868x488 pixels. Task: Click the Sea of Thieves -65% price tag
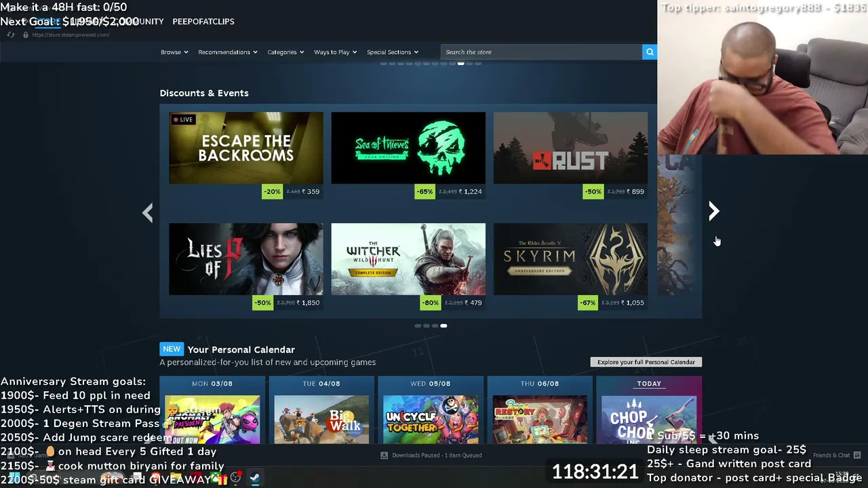pyautogui.click(x=450, y=192)
